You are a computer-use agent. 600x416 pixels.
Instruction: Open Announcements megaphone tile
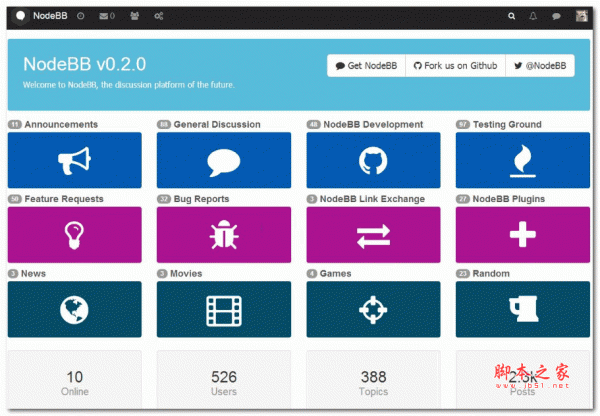point(75,160)
